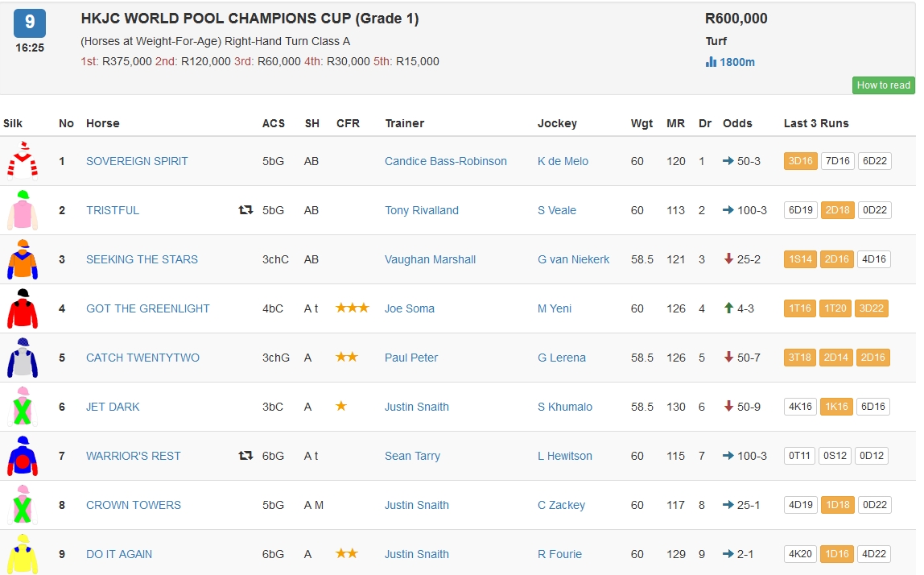Viewport: 924px width, 575px height.
Task: Click the retweet icon next to Tristful
Action: (245, 210)
